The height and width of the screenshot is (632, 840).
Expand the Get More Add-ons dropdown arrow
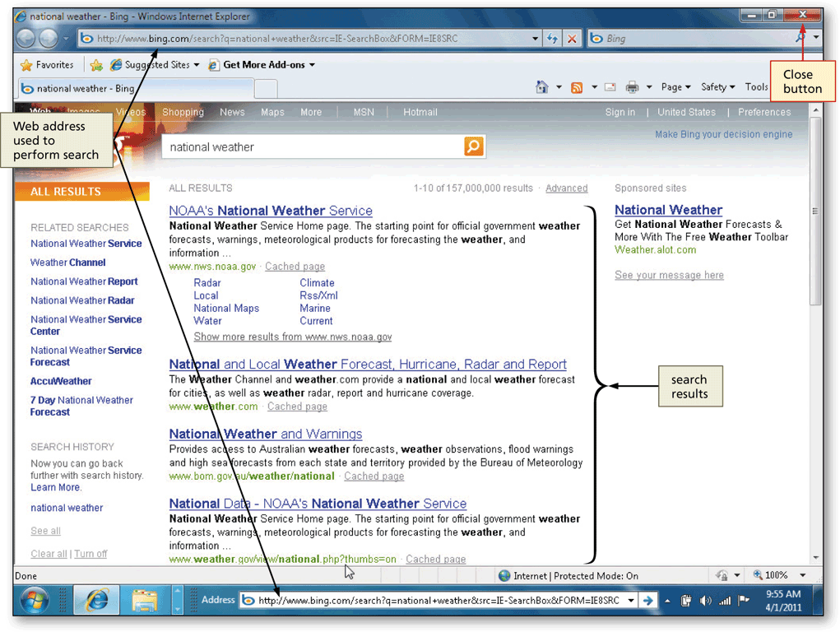point(312,65)
